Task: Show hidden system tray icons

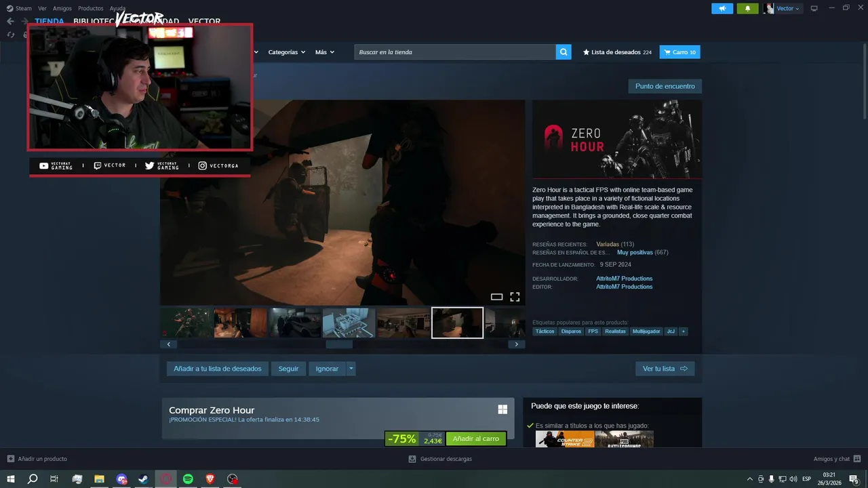Action: click(750, 479)
